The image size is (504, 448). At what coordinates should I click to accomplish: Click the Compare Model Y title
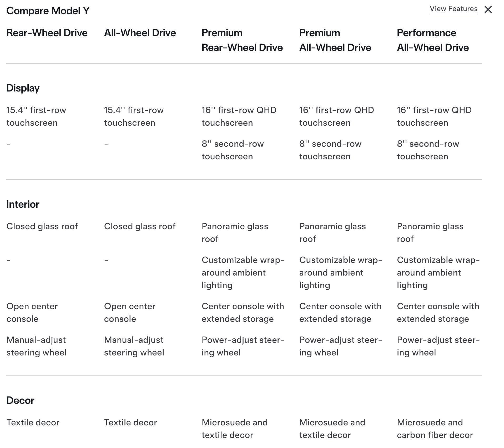48,11
